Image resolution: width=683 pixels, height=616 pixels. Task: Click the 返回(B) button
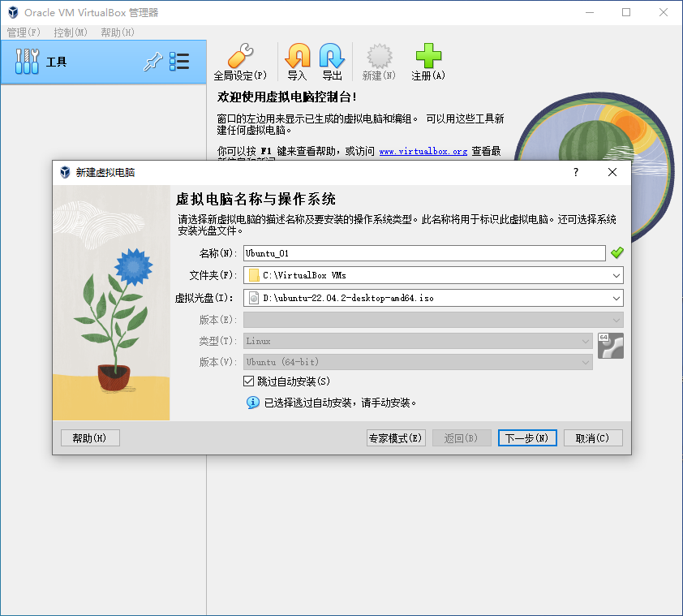coord(462,438)
